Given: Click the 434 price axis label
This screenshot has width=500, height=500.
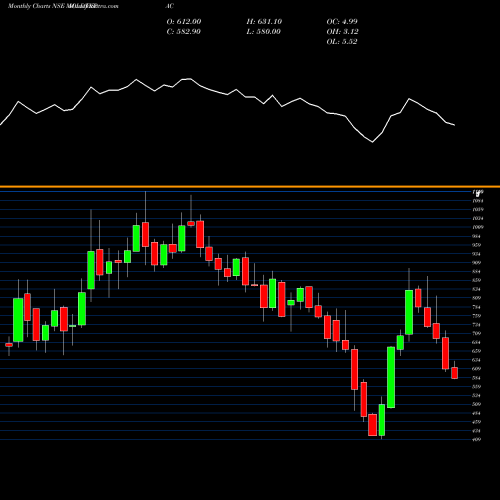Looking at the screenshot, I should 477,431.
